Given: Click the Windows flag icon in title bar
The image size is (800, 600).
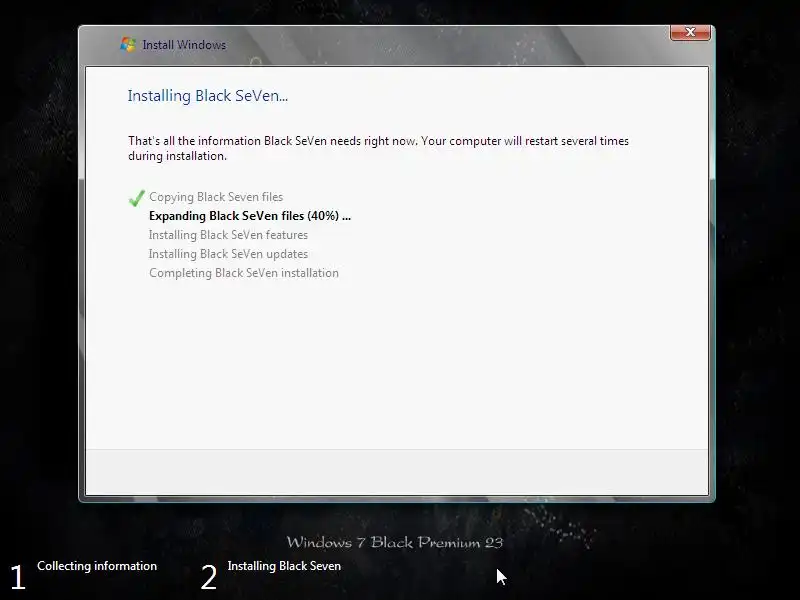Looking at the screenshot, I should [128, 44].
